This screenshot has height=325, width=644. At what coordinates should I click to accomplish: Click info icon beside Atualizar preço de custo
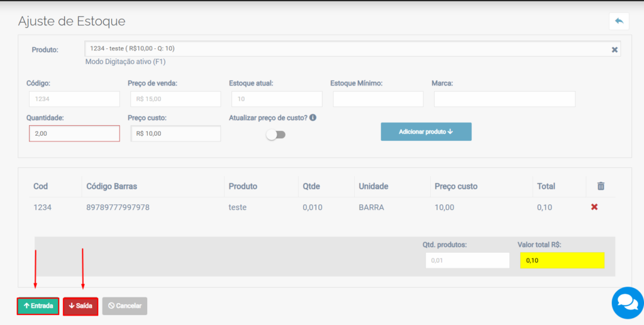313,118
